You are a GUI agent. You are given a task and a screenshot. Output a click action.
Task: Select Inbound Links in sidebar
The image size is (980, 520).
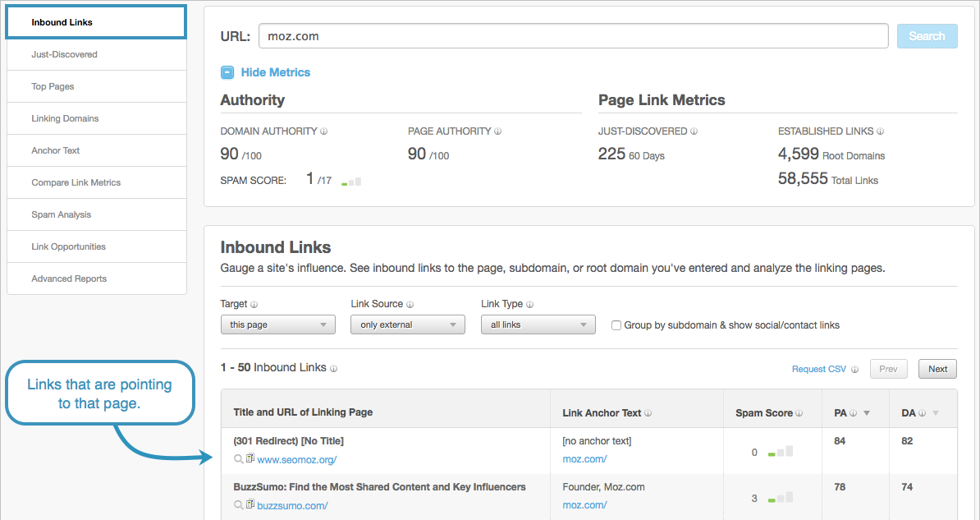[x=96, y=22]
